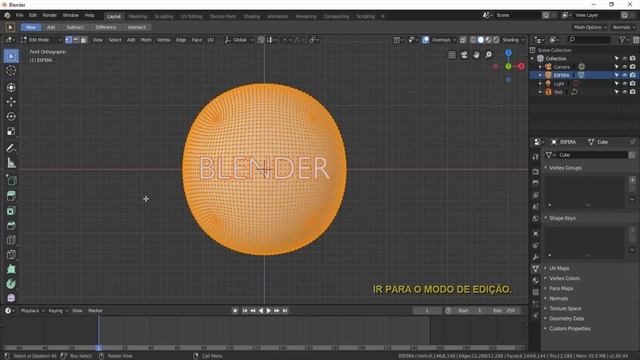Hide Camera object in the outliner
The width and height of the screenshot is (640, 360).
pyautogui.click(x=624, y=67)
